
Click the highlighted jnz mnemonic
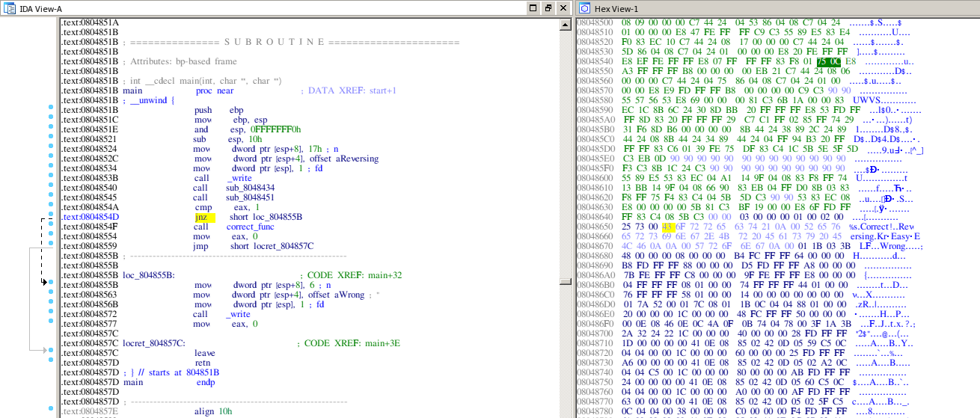[x=204, y=217]
